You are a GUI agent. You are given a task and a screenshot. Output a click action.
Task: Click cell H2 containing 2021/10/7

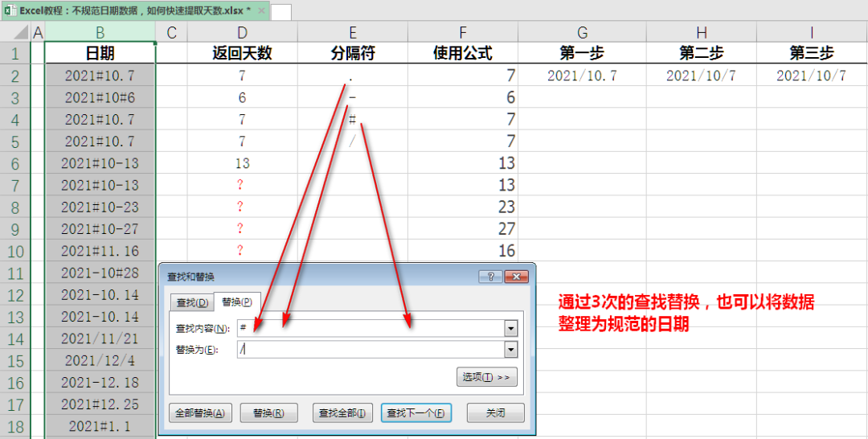click(x=701, y=76)
